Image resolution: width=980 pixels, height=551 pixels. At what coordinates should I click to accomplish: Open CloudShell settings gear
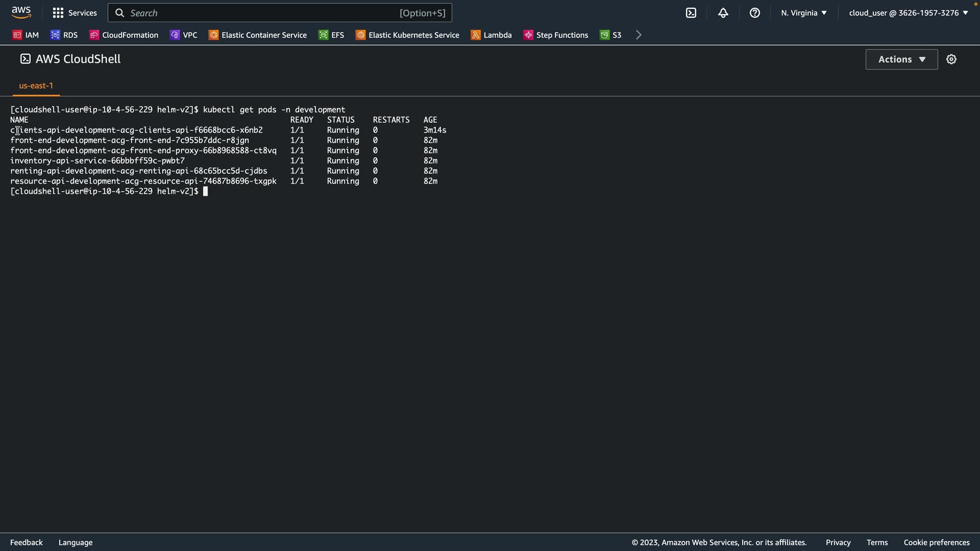(951, 59)
